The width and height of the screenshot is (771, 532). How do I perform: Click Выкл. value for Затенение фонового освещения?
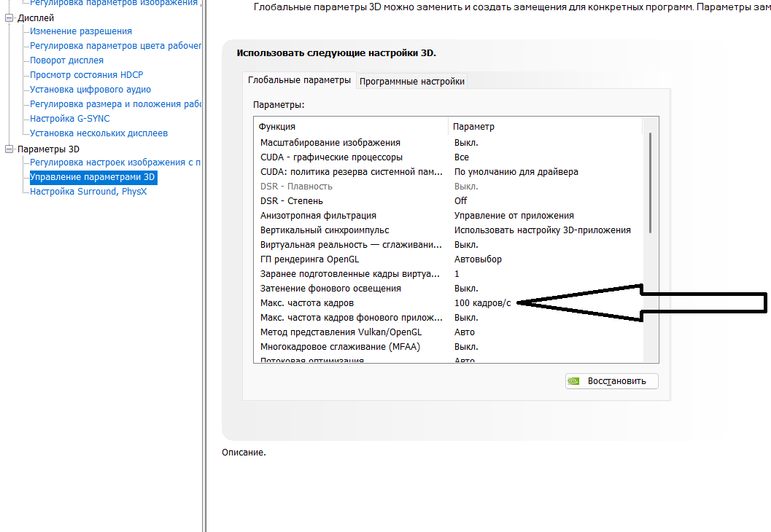coord(466,289)
